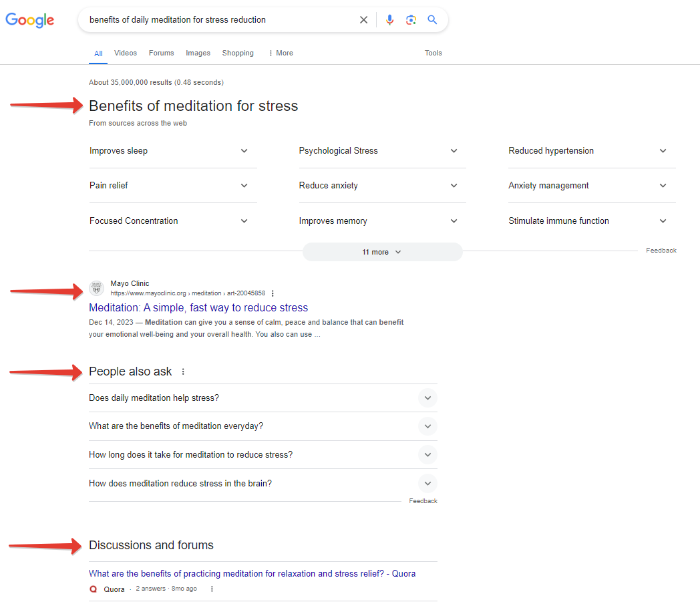Open options menu for the Quora result

(x=212, y=589)
